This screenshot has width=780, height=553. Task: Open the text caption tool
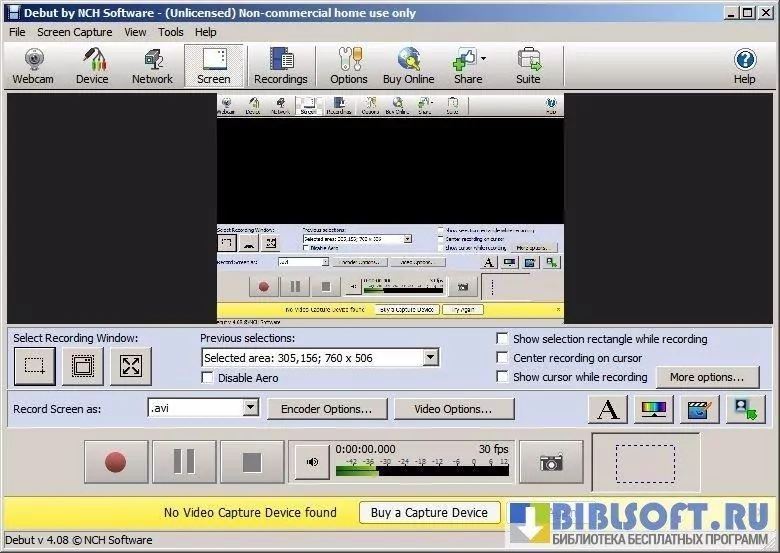(x=606, y=409)
